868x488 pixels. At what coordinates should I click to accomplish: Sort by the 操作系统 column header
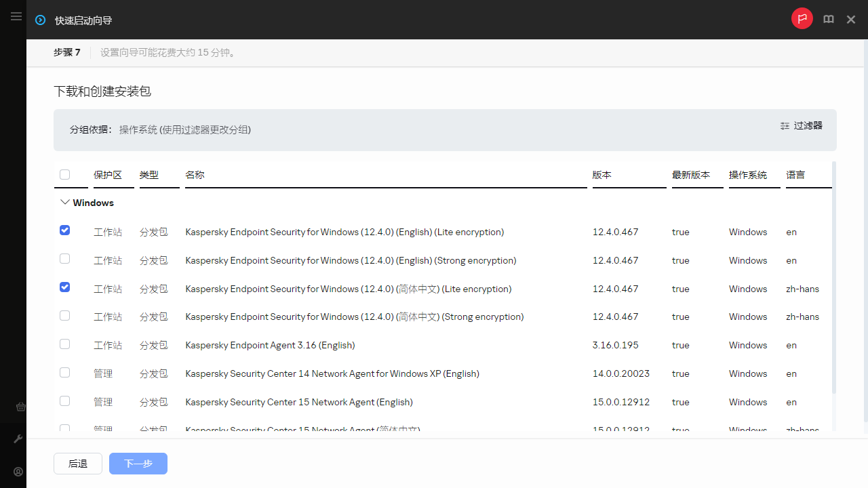point(748,175)
